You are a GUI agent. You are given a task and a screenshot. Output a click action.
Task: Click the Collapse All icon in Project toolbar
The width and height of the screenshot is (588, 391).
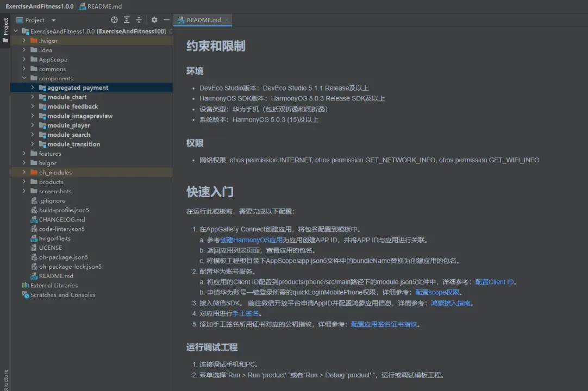point(139,20)
